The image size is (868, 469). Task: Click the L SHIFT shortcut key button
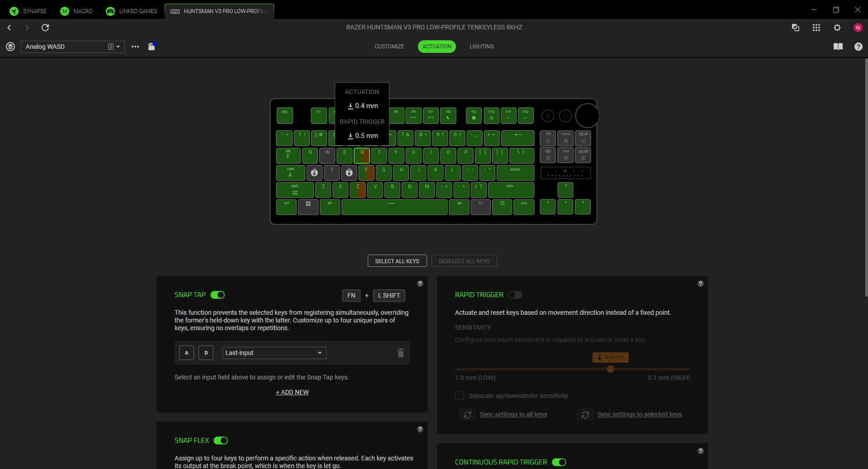click(389, 295)
